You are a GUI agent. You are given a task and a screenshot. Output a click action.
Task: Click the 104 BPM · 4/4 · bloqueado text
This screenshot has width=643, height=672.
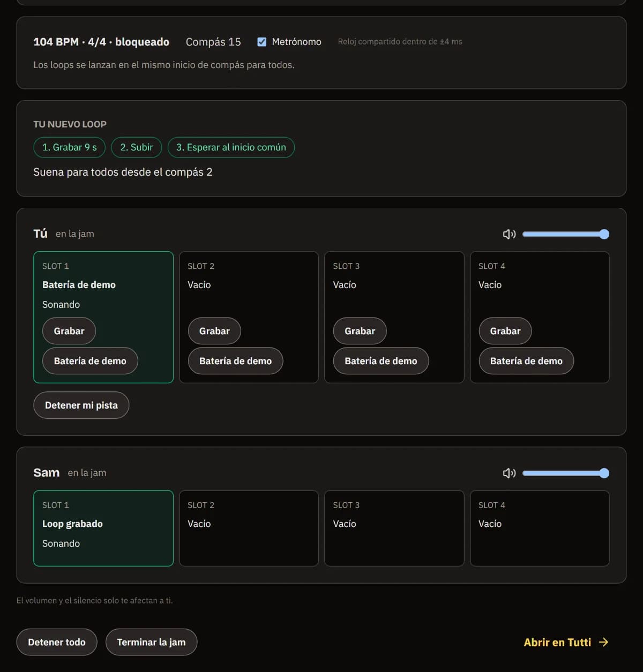[x=101, y=42]
